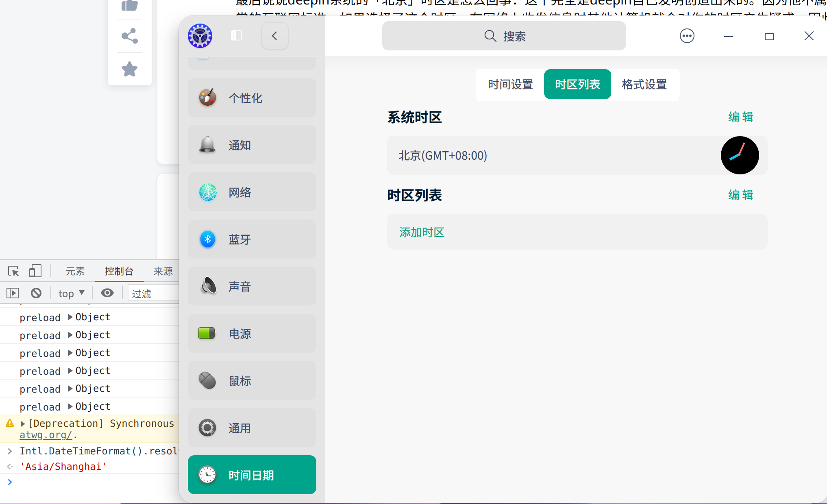Click the 搜索 search field
This screenshot has height=504, width=827.
pyautogui.click(x=504, y=36)
